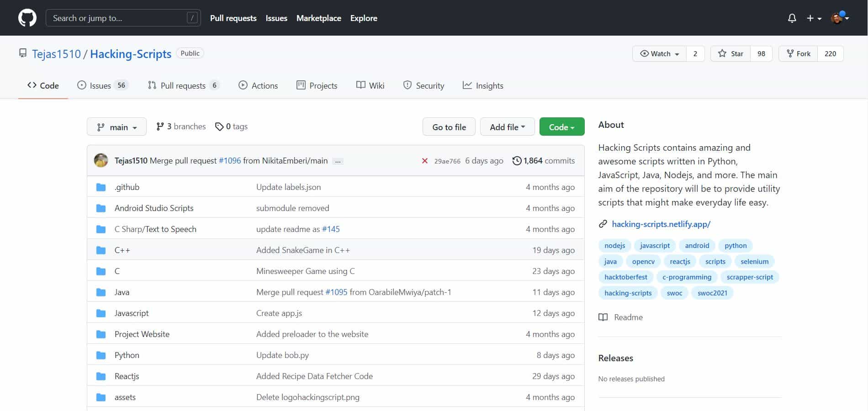Select the hacktoberfest topic tag

625,277
